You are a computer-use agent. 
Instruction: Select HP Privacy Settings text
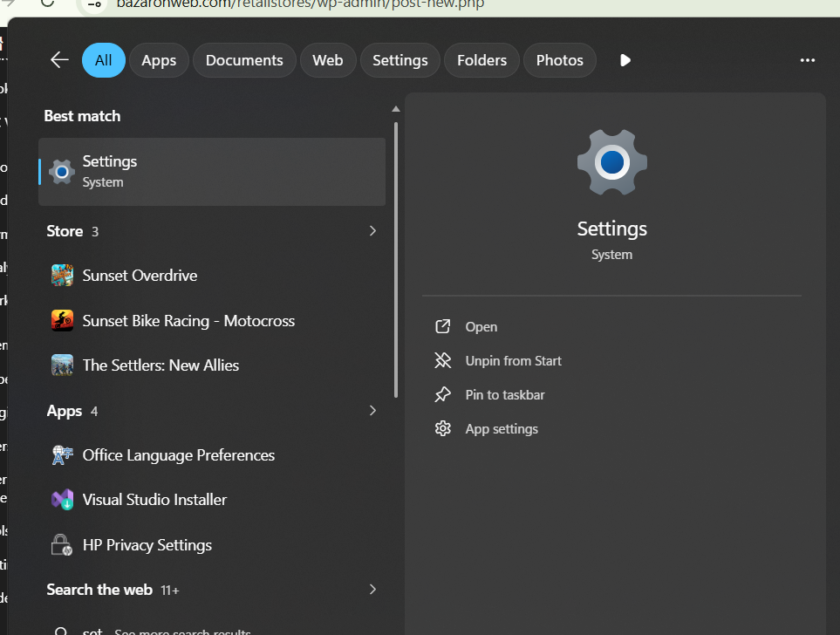(147, 545)
